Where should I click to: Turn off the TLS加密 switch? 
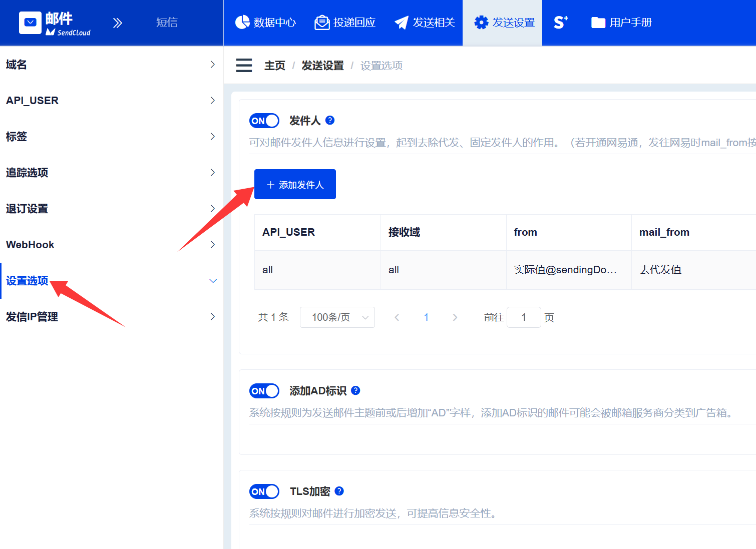point(264,491)
